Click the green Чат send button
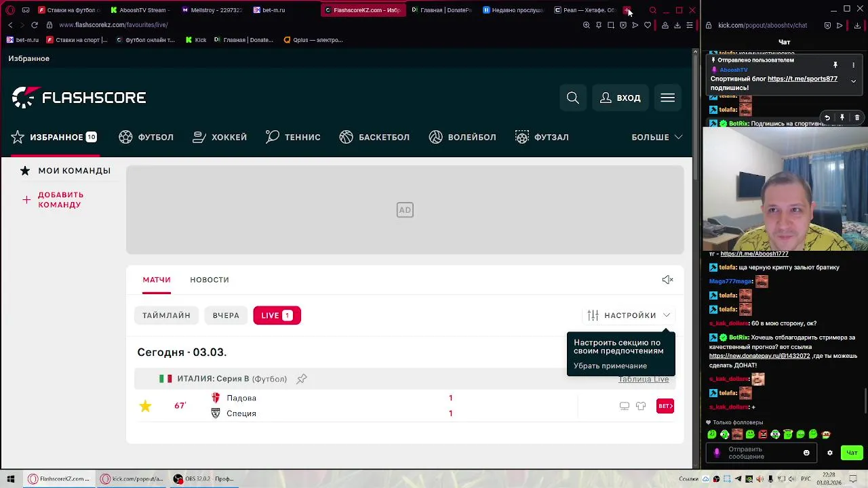868x488 pixels. pos(852,453)
